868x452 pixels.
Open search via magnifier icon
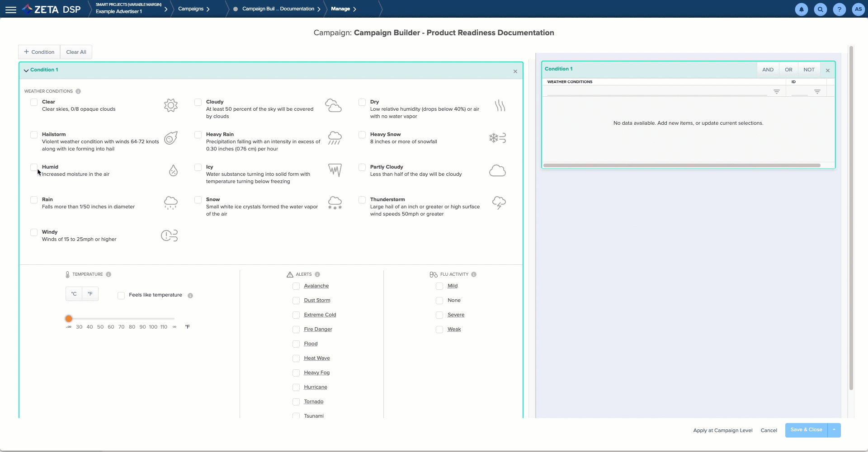pos(820,9)
